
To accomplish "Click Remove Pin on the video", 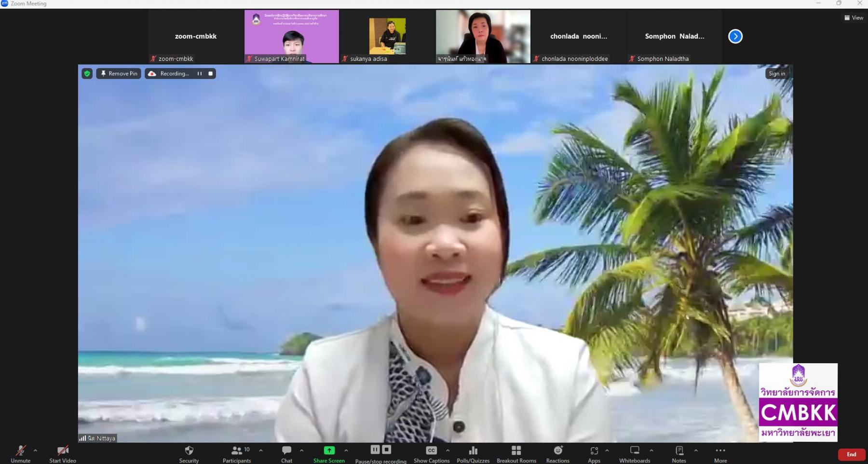I will click(x=119, y=73).
